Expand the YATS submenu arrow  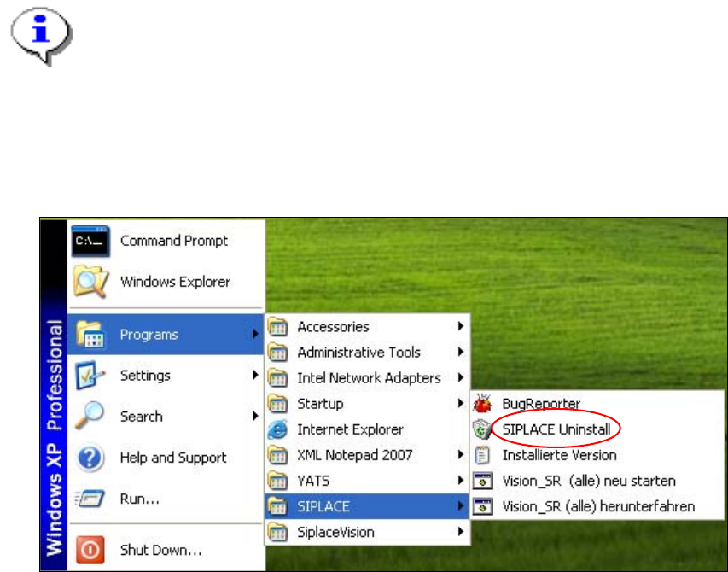461,480
